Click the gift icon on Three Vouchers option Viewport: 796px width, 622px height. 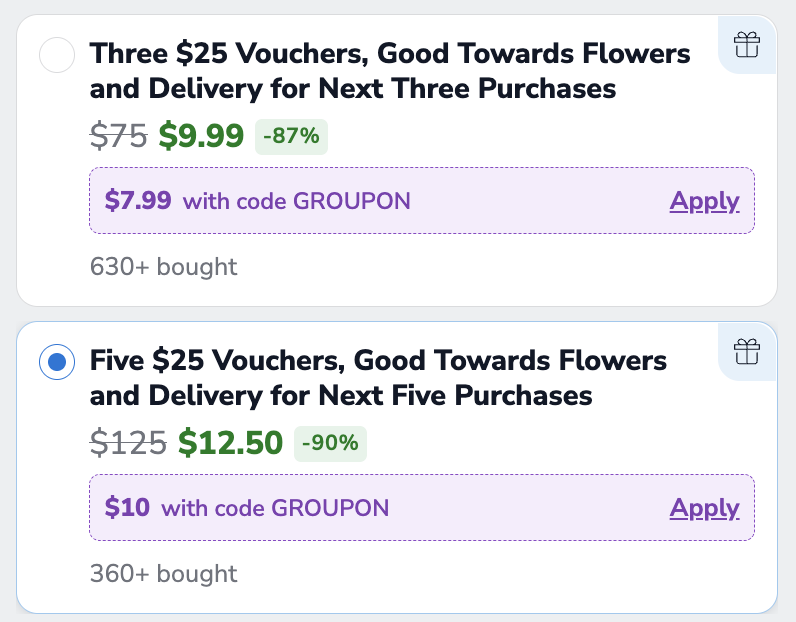coord(747,44)
